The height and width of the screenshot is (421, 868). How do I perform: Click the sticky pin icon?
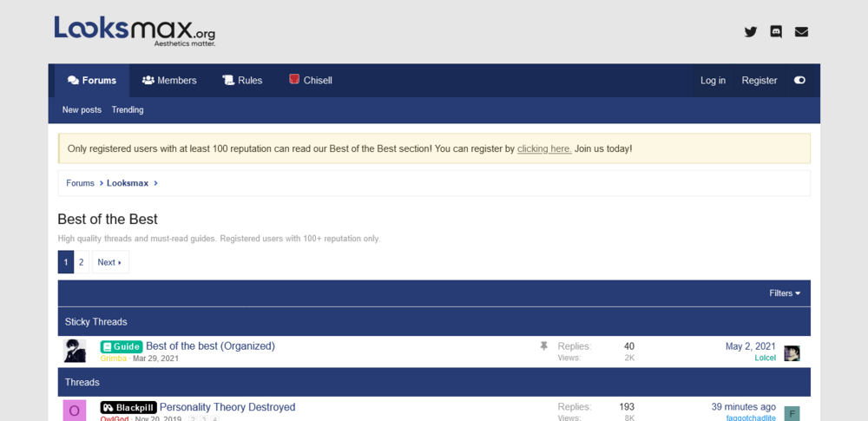coord(543,346)
